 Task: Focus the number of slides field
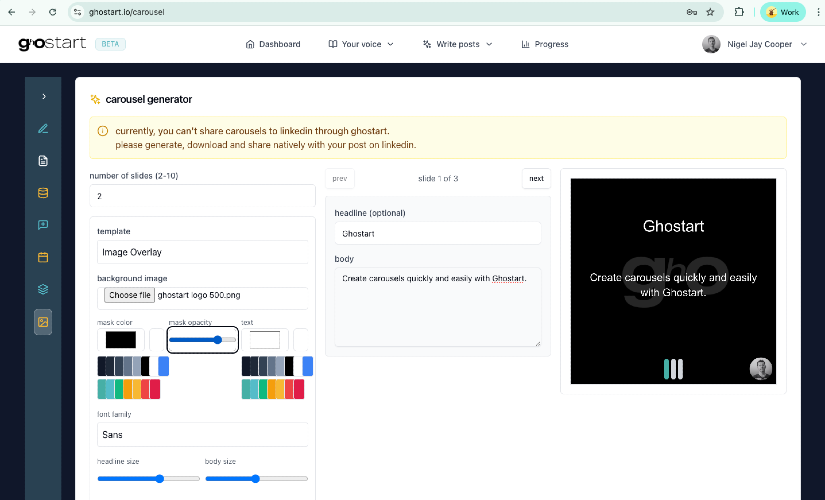tap(203, 196)
